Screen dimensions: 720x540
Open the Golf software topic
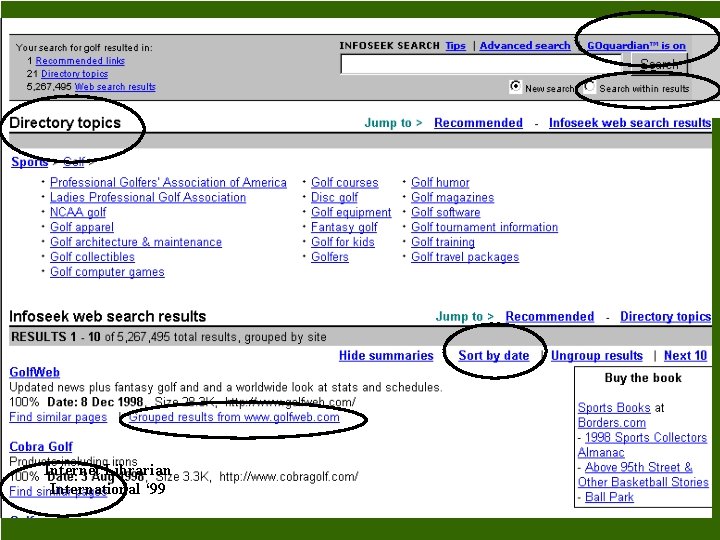[445, 212]
